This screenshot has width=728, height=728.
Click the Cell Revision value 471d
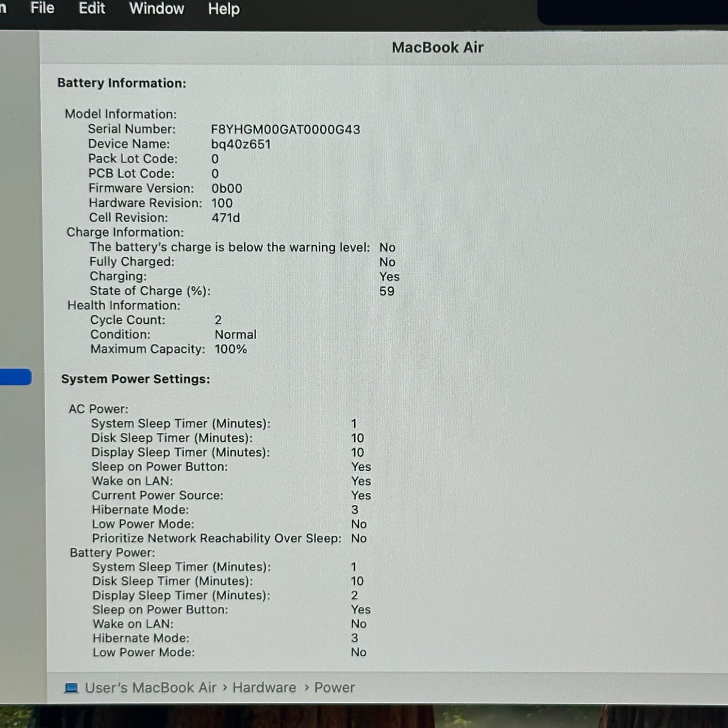click(226, 217)
